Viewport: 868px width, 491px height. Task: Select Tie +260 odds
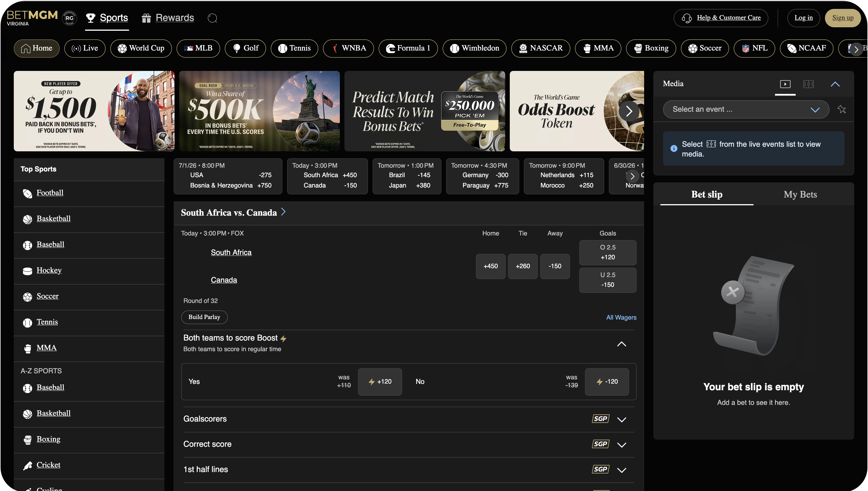tap(522, 266)
